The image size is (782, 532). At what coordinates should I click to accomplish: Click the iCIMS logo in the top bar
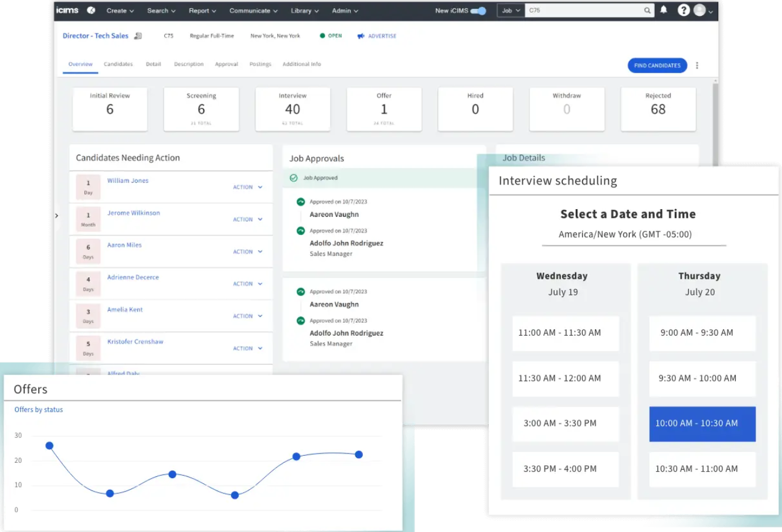pyautogui.click(x=67, y=11)
